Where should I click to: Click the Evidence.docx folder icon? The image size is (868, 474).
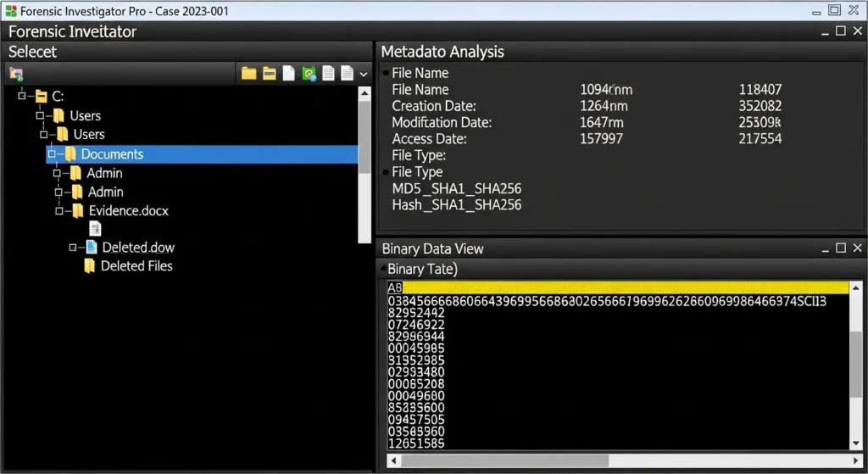coord(78,210)
